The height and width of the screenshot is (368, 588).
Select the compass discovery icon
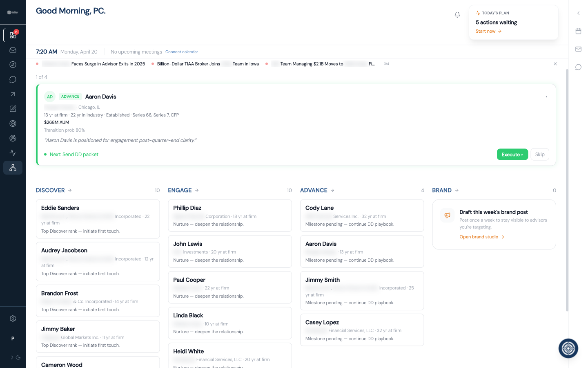point(13,64)
